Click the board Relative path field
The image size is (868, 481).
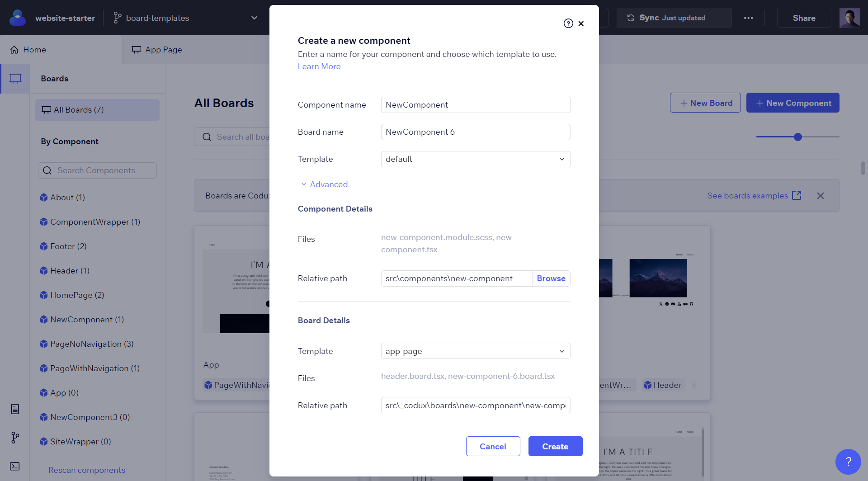[476, 405]
